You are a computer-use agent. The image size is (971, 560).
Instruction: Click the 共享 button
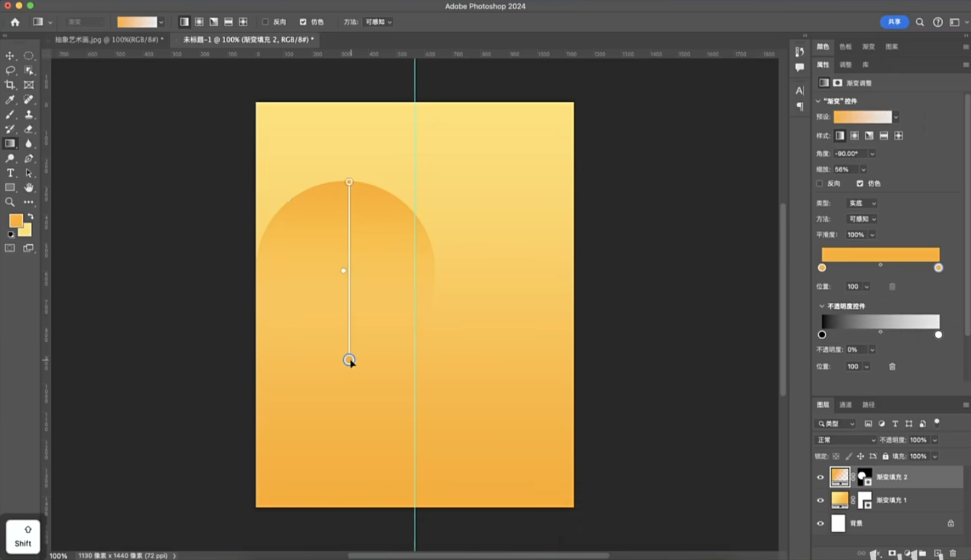(895, 22)
